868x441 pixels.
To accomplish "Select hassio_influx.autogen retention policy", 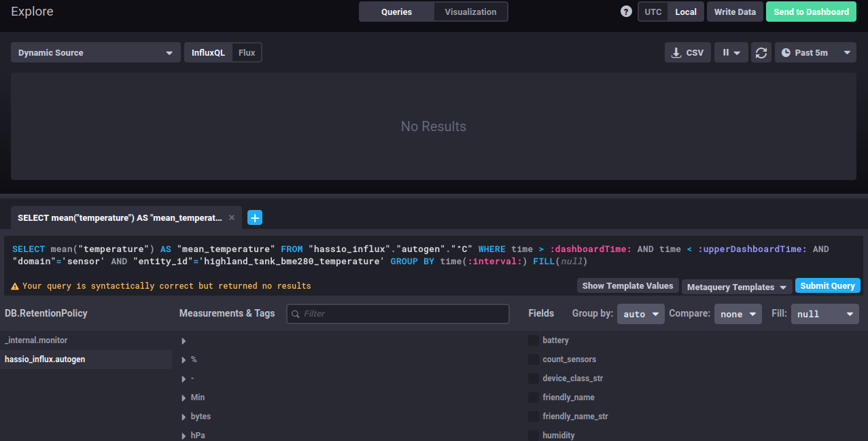I will pyautogui.click(x=45, y=359).
